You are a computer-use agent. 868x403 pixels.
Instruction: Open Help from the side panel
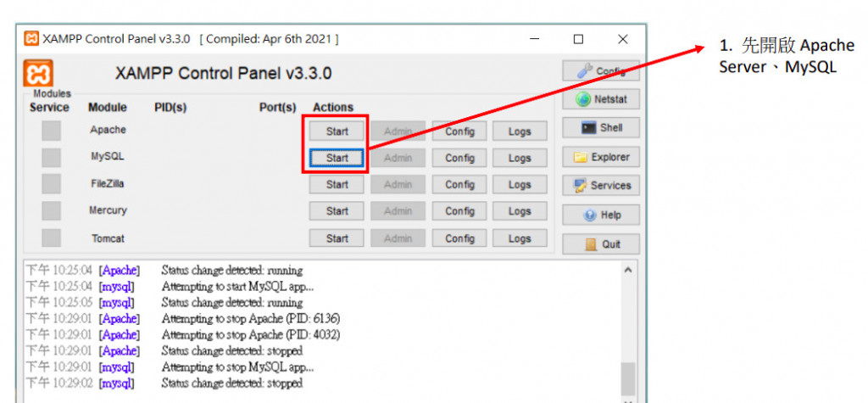[x=601, y=215]
